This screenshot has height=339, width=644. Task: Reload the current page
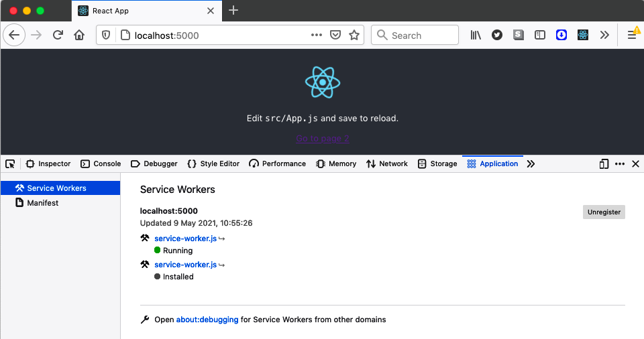click(x=58, y=36)
